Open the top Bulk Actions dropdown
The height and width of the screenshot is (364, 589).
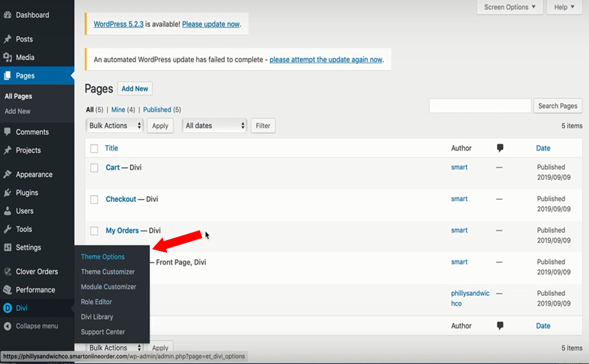(115, 125)
